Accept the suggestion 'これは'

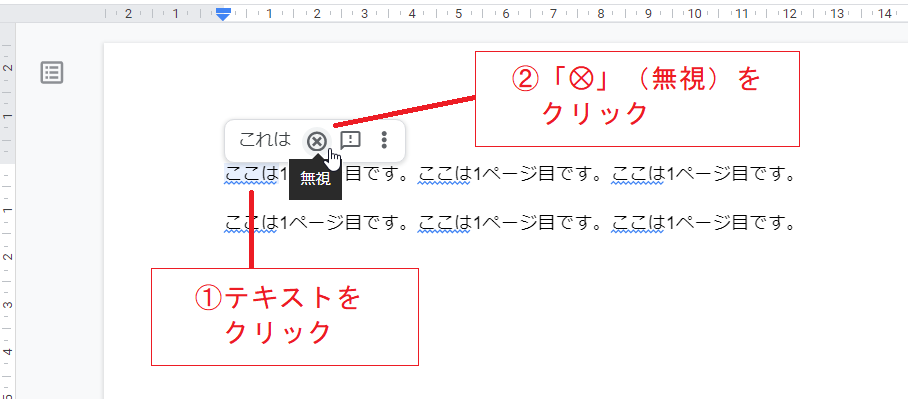click(x=264, y=140)
